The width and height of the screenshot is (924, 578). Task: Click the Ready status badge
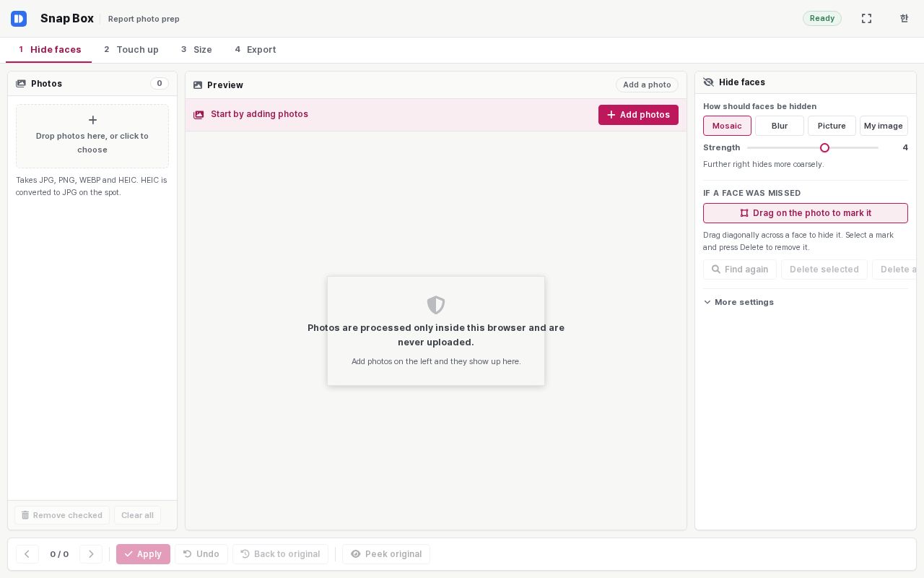click(x=822, y=19)
